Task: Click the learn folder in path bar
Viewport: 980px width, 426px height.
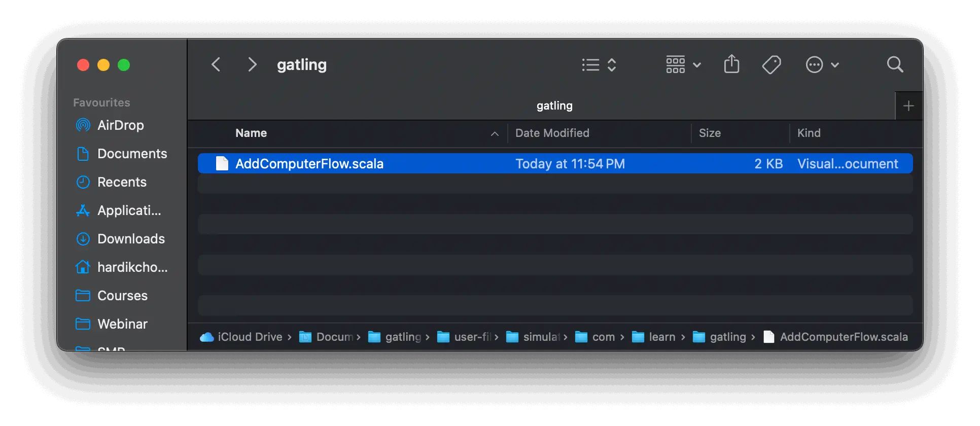Action: click(x=653, y=337)
